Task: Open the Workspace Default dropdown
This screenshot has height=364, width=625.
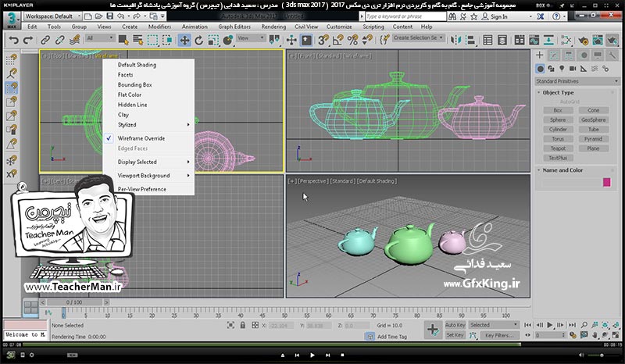Action: point(52,16)
